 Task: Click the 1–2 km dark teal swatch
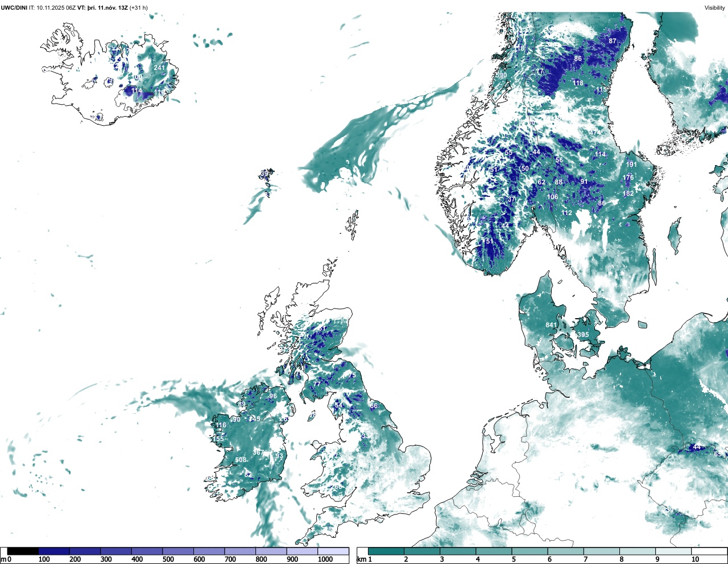pyautogui.click(x=386, y=551)
